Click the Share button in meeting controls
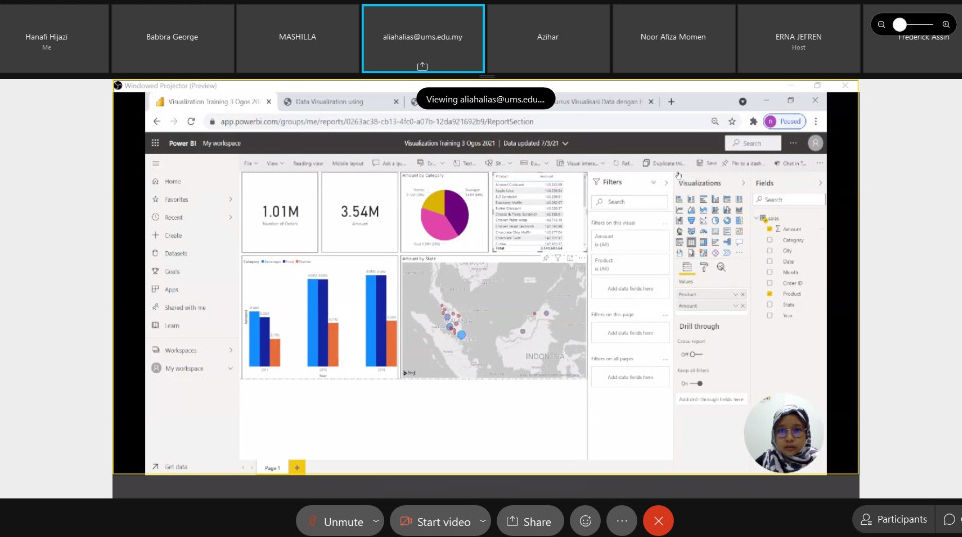 click(529, 521)
